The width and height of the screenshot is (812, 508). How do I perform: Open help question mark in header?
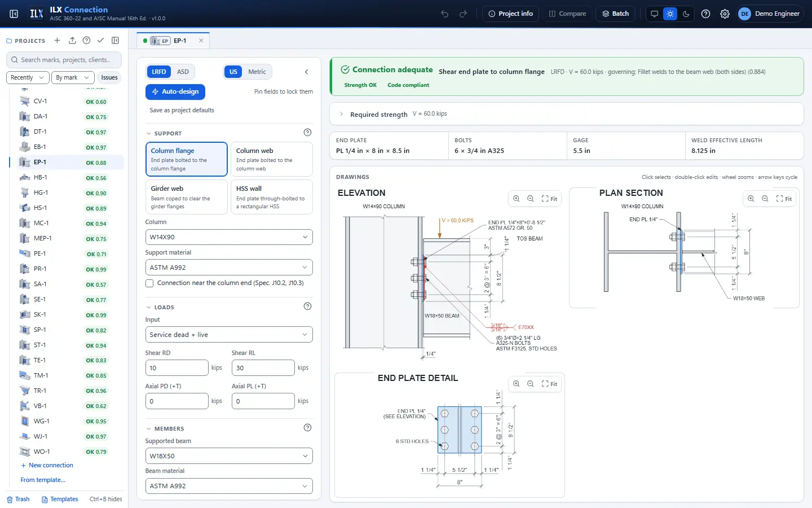(705, 14)
